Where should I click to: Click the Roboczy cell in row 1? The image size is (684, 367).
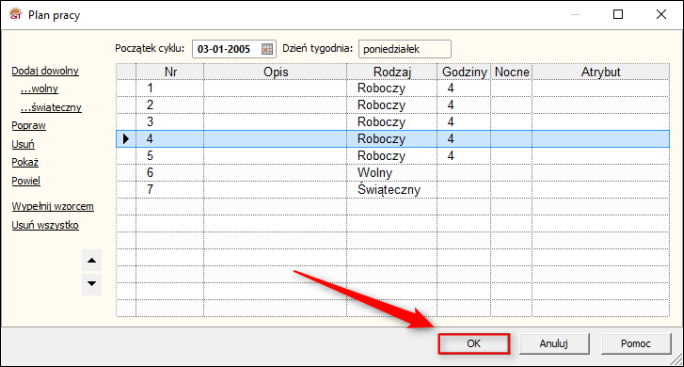point(392,88)
